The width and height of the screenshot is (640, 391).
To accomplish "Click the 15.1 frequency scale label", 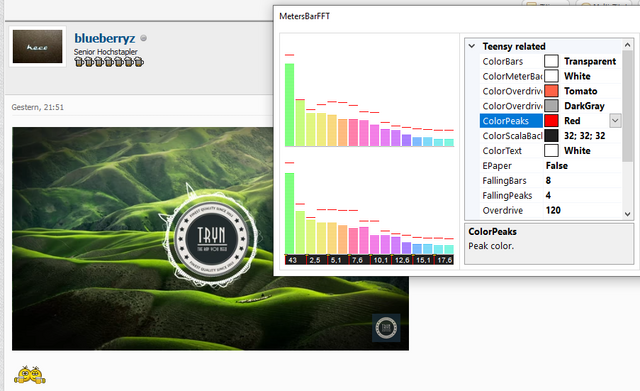I will [423, 260].
